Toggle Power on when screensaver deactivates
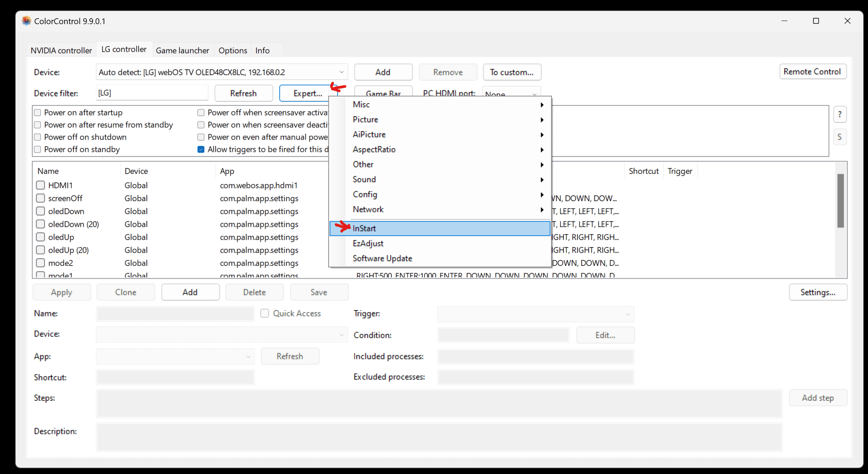This screenshot has height=474, width=868. (201, 125)
